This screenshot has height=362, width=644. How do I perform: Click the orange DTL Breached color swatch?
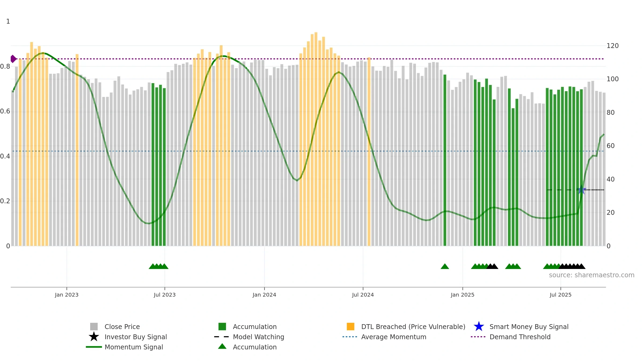pos(350,326)
